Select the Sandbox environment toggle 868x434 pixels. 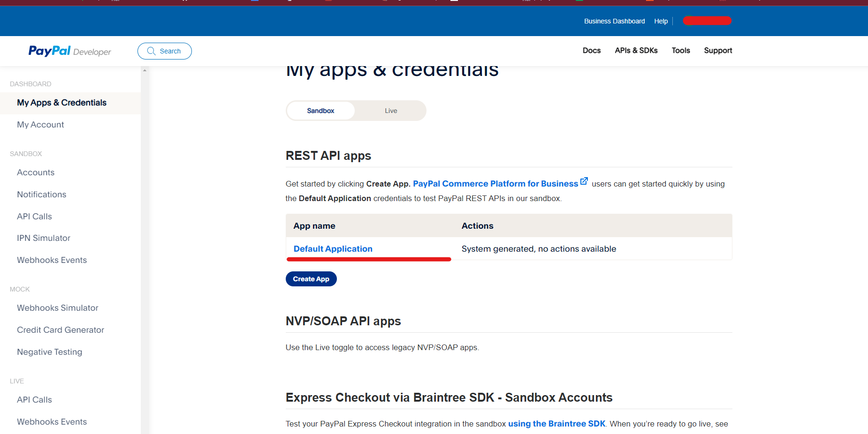click(320, 111)
